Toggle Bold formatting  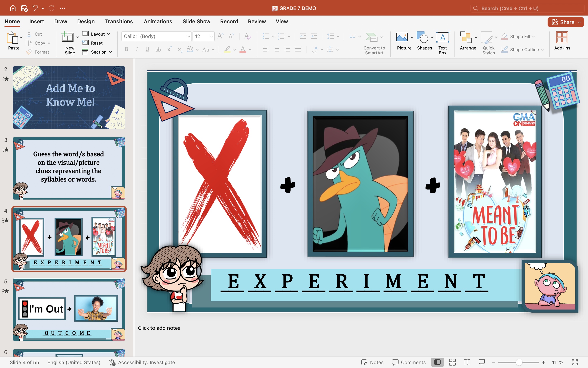coord(126,49)
